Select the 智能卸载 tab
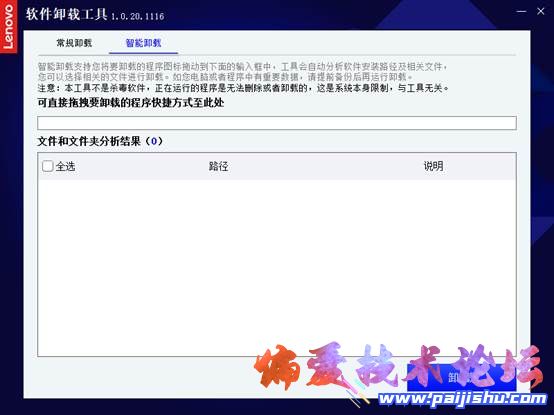Image resolution: width=554 pixels, height=415 pixels. pyautogui.click(x=143, y=43)
